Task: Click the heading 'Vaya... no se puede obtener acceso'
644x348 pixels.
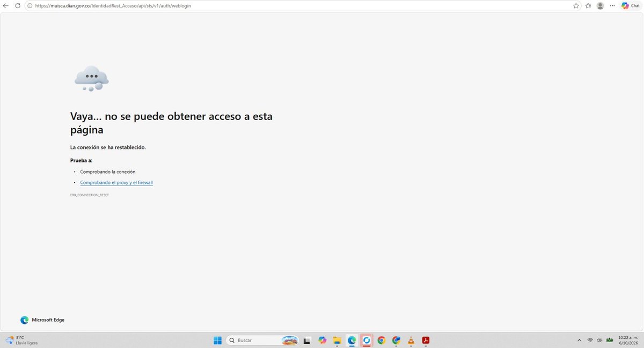Action: tap(171, 123)
